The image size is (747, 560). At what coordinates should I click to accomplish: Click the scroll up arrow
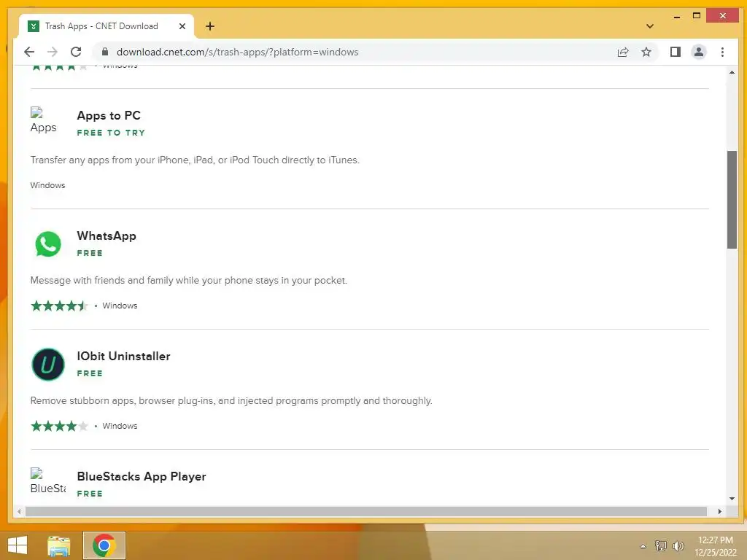click(x=732, y=72)
